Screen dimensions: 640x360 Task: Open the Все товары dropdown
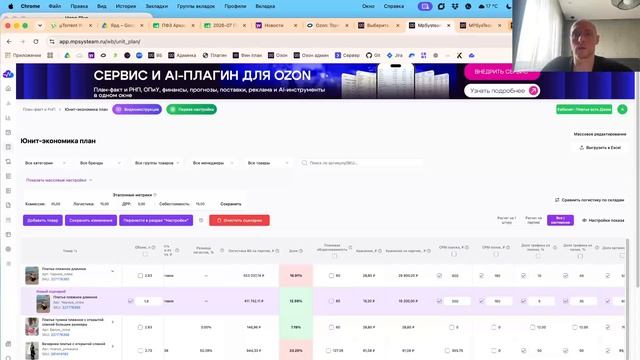[268, 163]
